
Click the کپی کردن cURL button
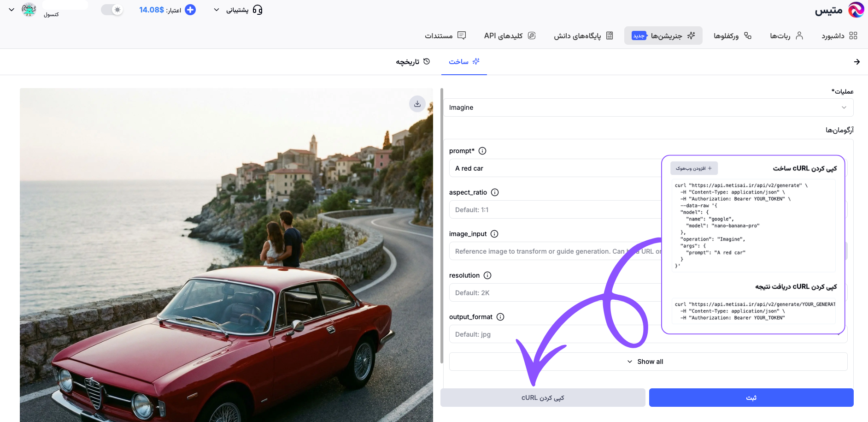click(543, 398)
